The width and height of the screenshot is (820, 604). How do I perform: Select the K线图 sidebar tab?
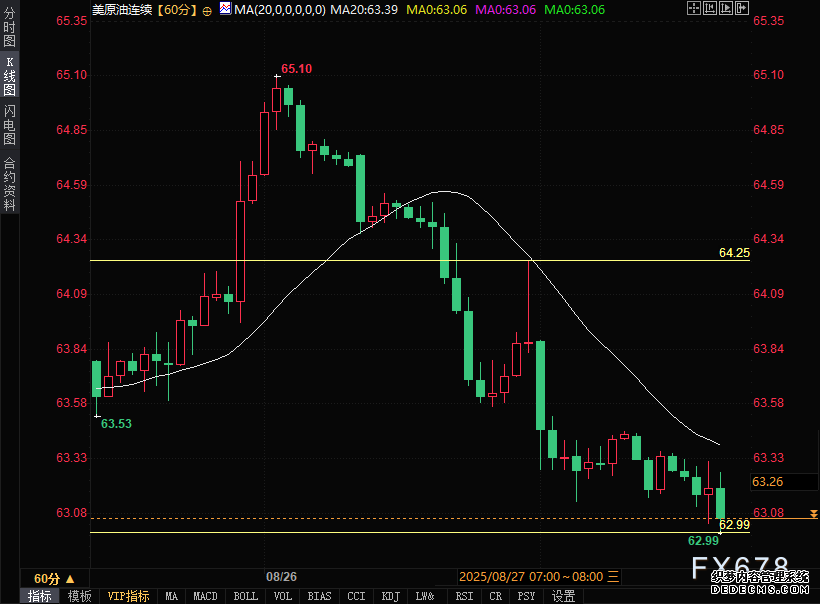[x=9, y=76]
